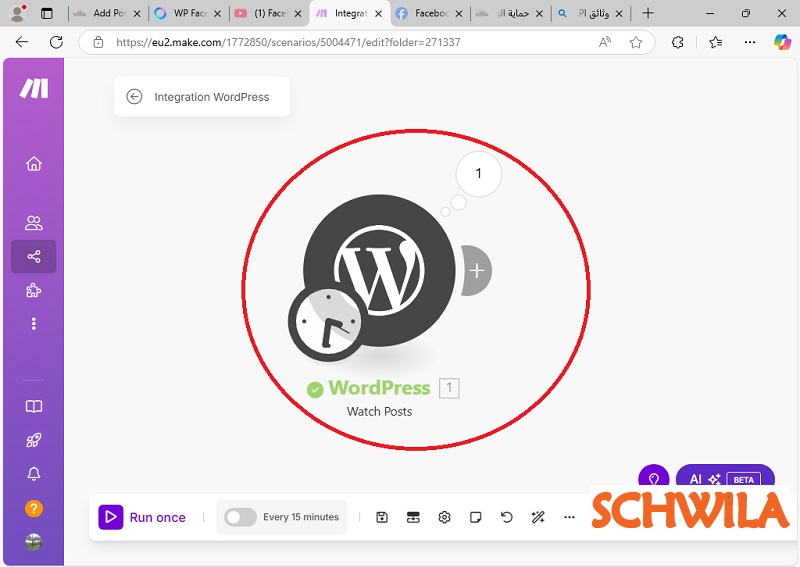Screen dimensions: 800x567
Task: Open the Scenario settings gear icon
Action: pyautogui.click(x=444, y=517)
